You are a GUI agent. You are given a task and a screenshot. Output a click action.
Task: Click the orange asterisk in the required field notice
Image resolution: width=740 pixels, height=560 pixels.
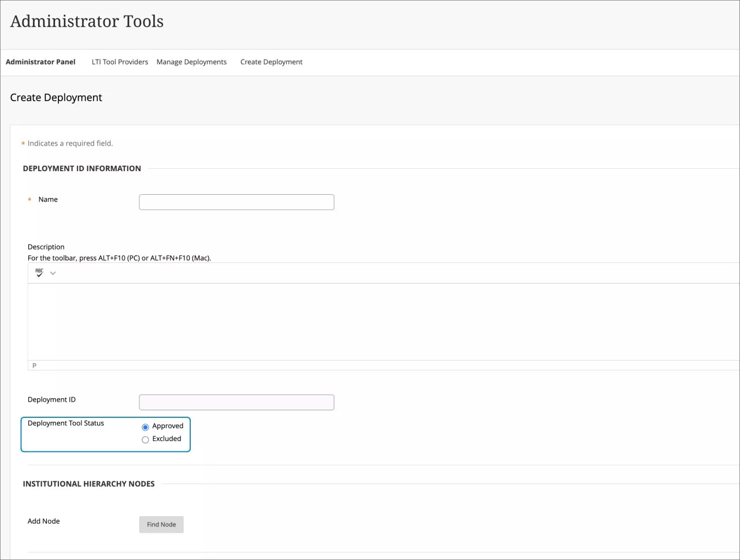click(x=23, y=143)
